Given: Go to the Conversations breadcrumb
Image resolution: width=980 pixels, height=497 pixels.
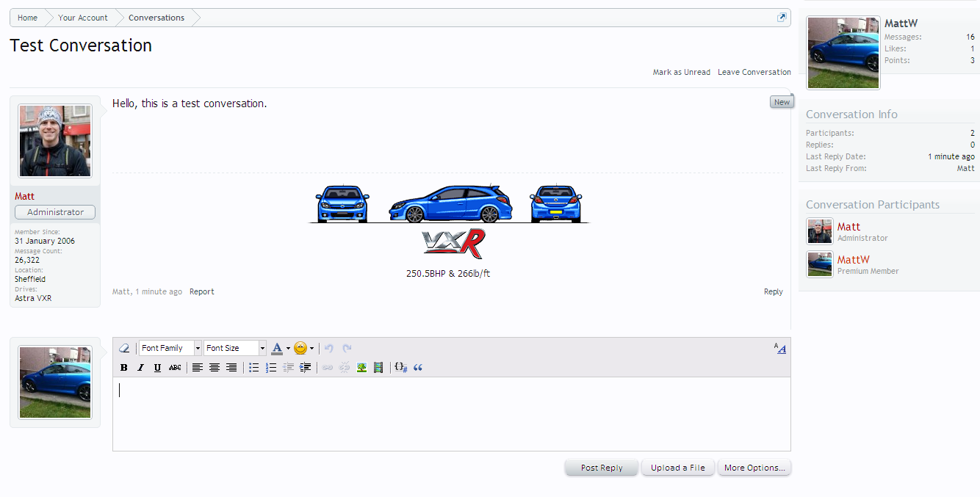Looking at the screenshot, I should coord(156,18).
